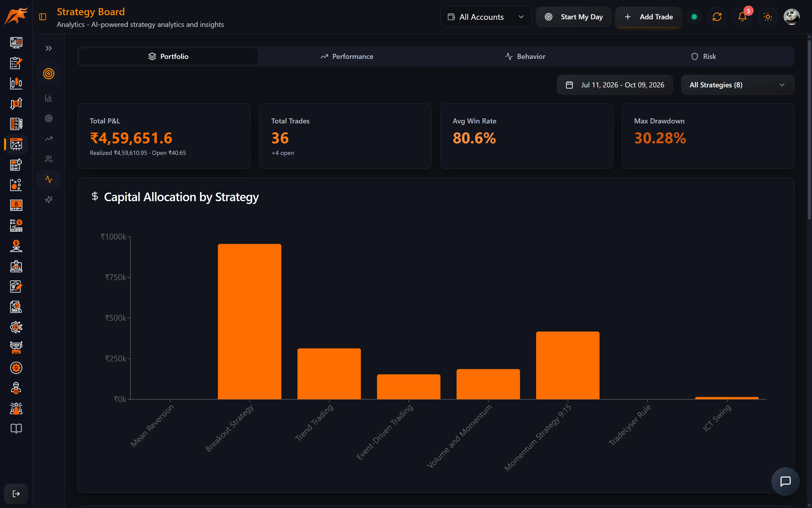Switch to the Portfolio tab
Viewport: 812px width, 508px height.
tap(168, 56)
